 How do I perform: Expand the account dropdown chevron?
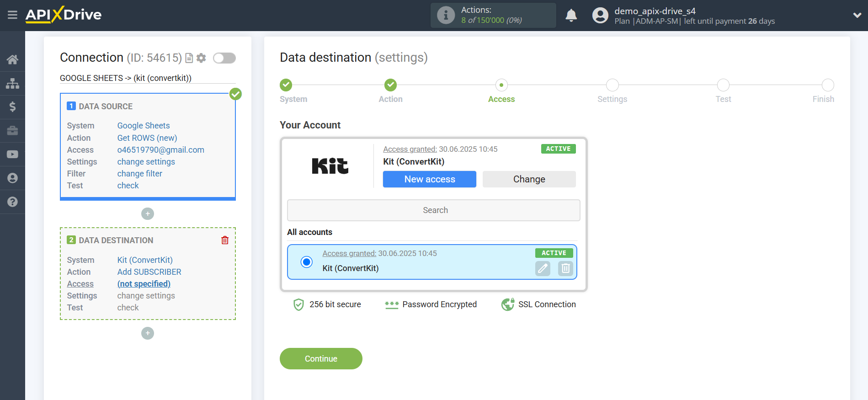(x=857, y=15)
